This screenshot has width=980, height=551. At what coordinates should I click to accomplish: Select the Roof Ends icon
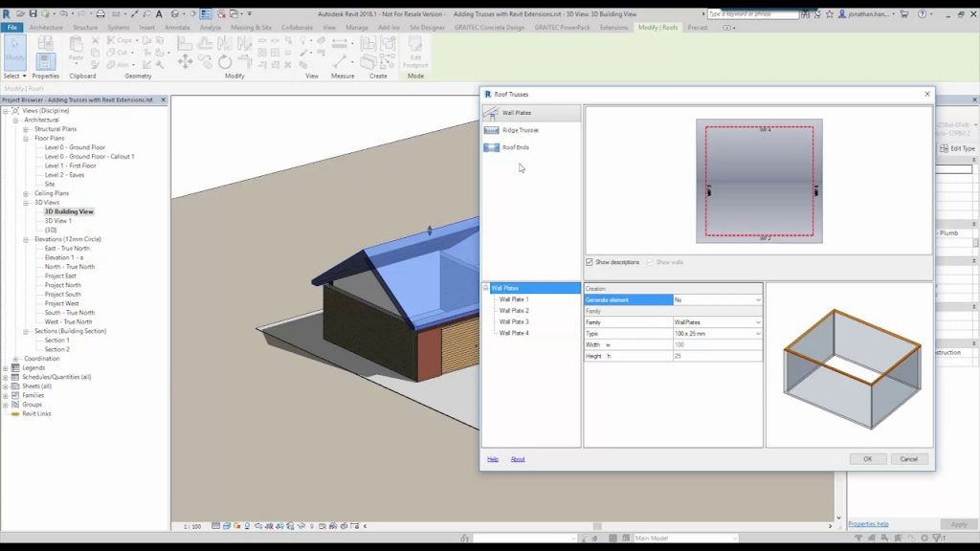coord(491,147)
